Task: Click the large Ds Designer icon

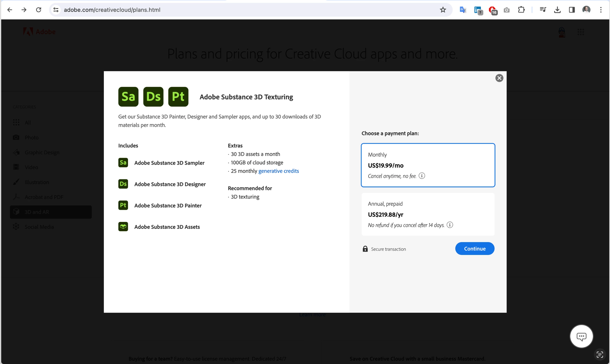Action: (x=153, y=97)
